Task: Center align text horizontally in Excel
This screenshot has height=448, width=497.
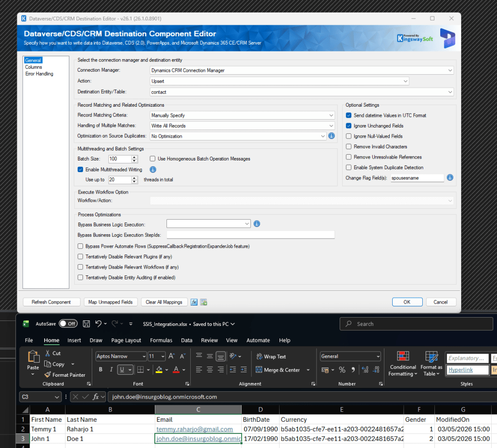Action: click(210, 369)
